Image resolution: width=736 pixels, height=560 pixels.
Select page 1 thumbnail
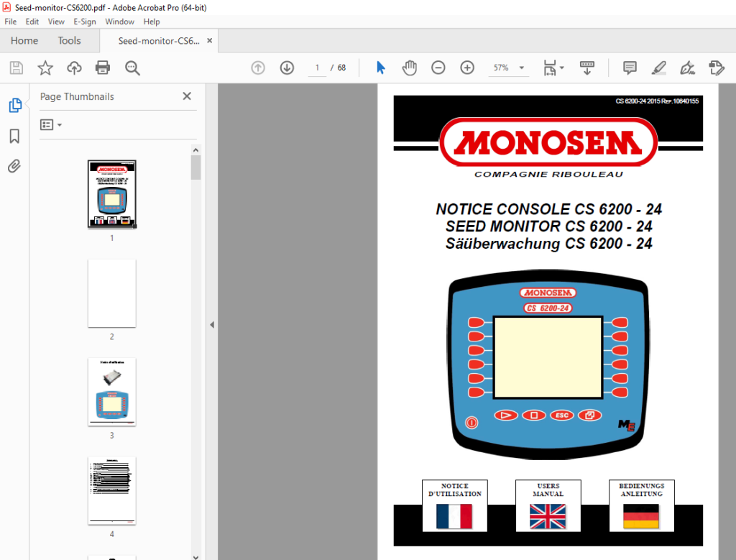(111, 194)
